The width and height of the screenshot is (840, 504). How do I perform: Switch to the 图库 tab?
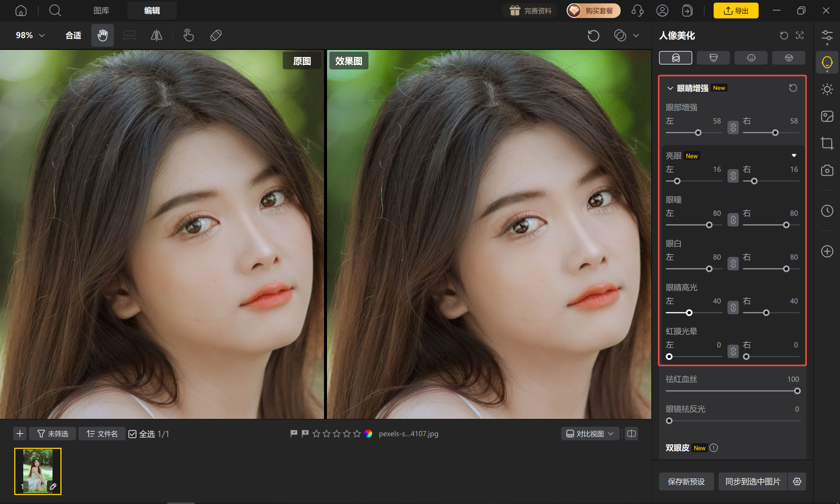tap(101, 10)
